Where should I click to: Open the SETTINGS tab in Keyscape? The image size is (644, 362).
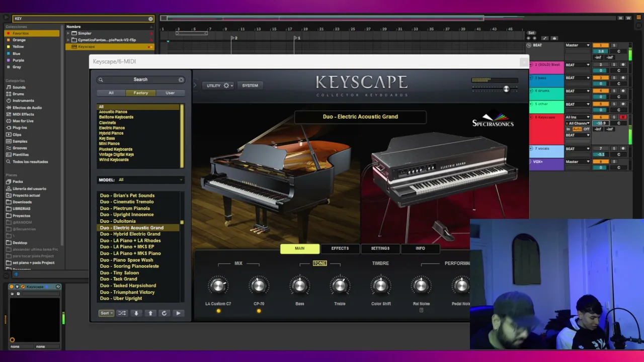coord(380,248)
